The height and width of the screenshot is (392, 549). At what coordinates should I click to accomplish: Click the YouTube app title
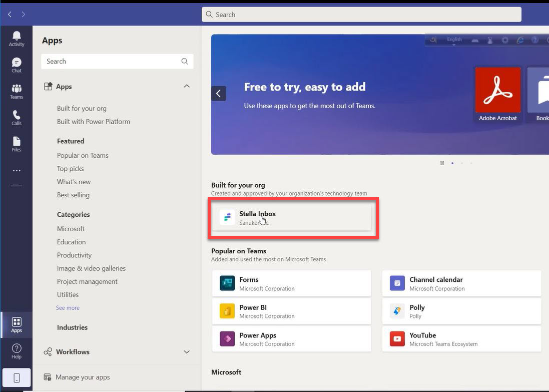click(x=422, y=335)
